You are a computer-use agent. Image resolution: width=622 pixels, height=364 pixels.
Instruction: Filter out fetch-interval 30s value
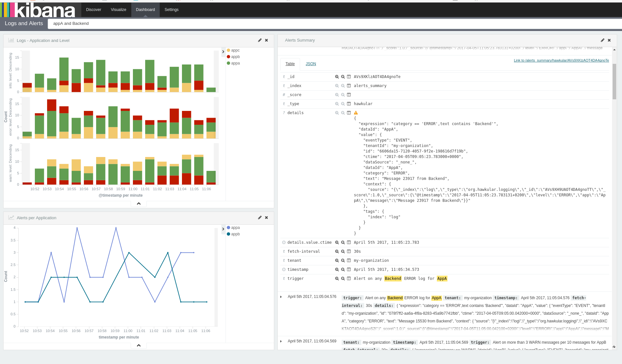[343, 251]
